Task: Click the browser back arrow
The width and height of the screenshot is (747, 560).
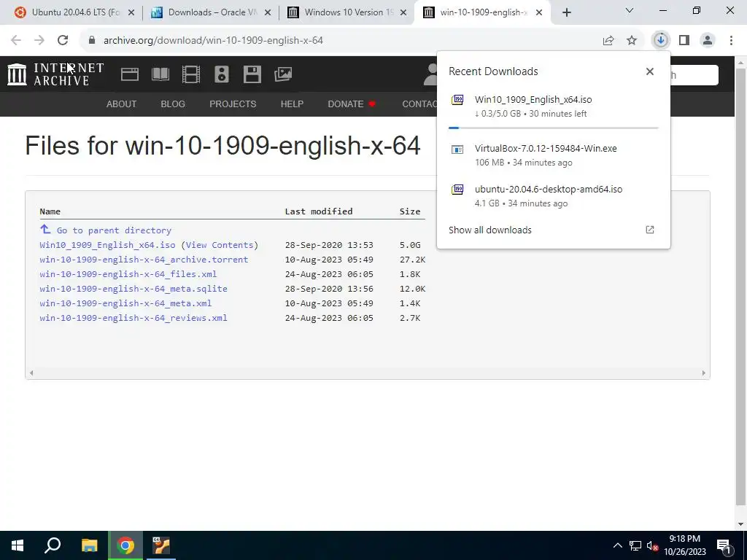Action: 16,40
